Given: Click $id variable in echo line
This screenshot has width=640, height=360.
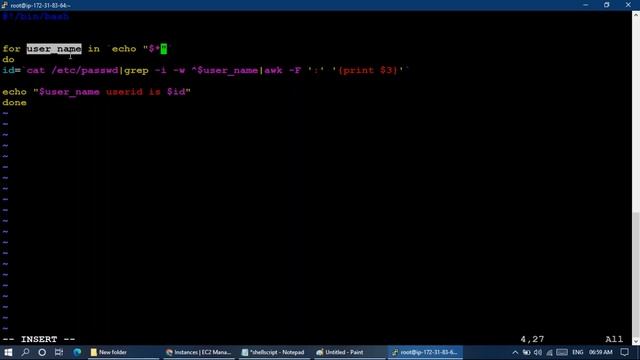Looking at the screenshot, I should [x=176, y=92].
